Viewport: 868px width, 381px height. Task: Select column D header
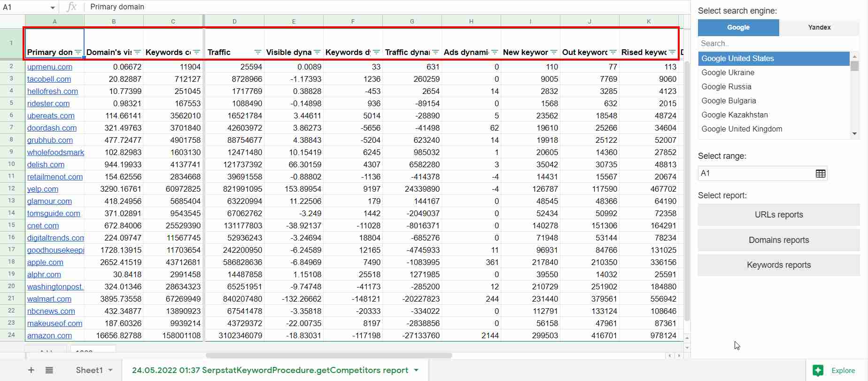pyautogui.click(x=234, y=21)
